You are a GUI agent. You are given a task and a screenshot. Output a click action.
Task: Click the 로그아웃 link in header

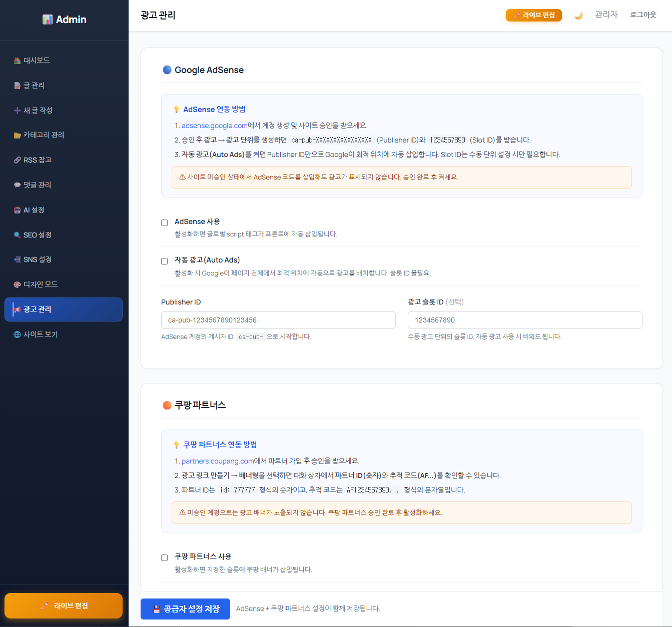coord(643,15)
